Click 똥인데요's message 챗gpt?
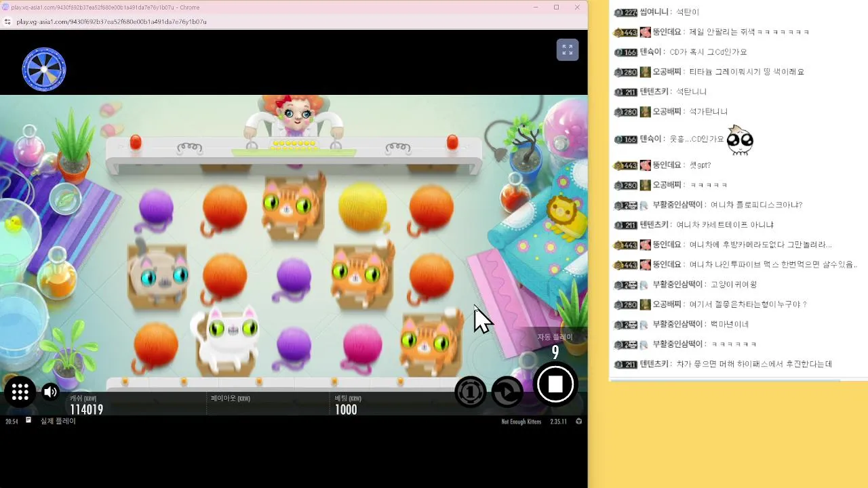The width and height of the screenshot is (868, 488). [x=700, y=165]
